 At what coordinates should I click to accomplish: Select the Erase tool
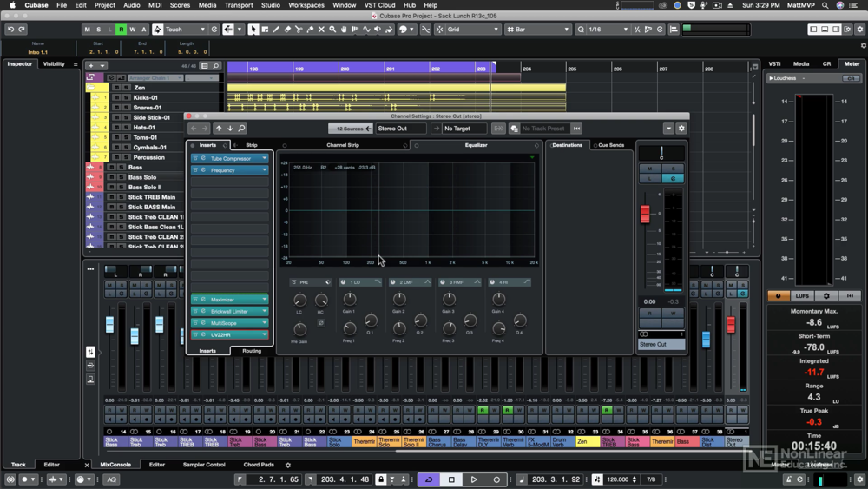point(287,30)
